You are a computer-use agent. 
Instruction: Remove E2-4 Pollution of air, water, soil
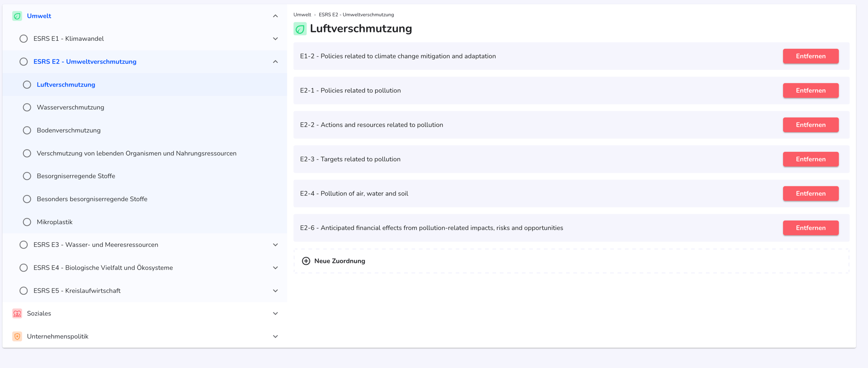810,193
